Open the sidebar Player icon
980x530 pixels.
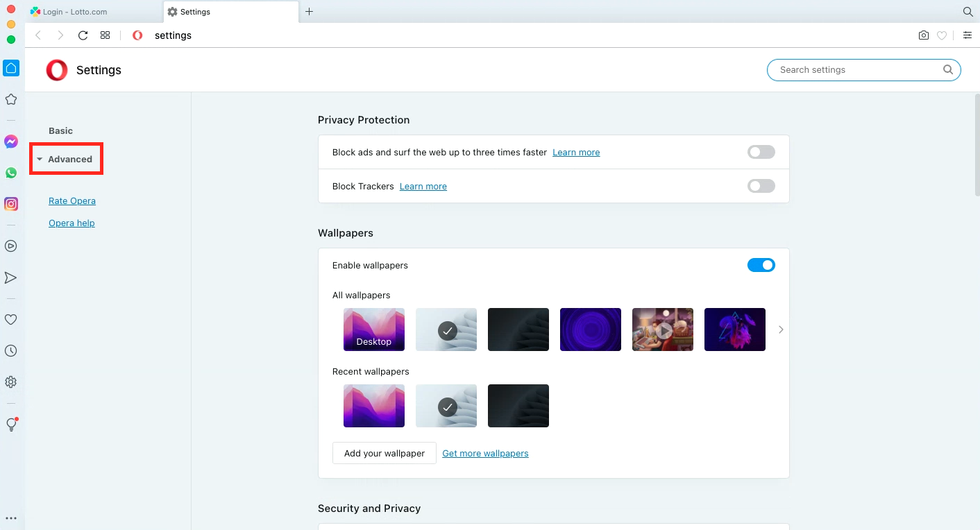[x=11, y=246]
